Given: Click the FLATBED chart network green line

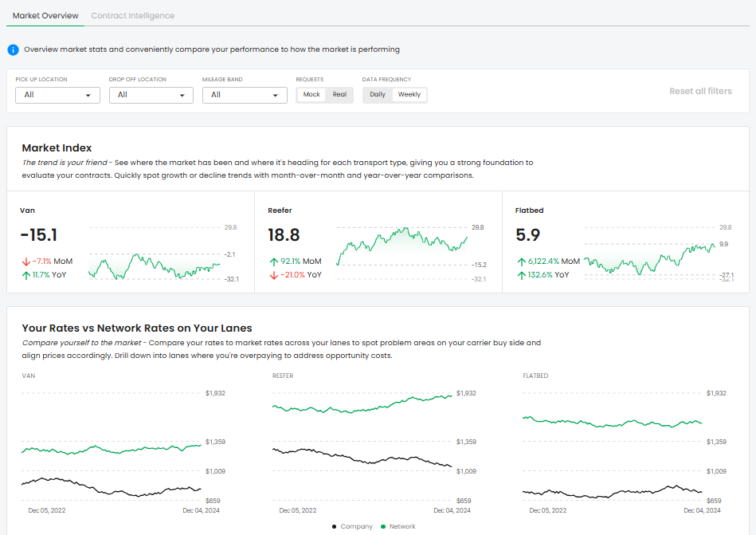Looking at the screenshot, I should (613, 422).
